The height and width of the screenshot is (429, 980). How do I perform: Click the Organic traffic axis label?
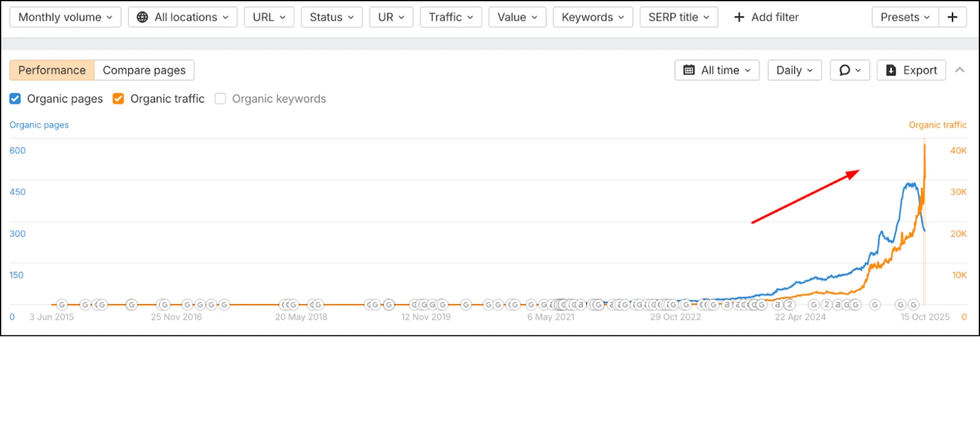pos(938,125)
